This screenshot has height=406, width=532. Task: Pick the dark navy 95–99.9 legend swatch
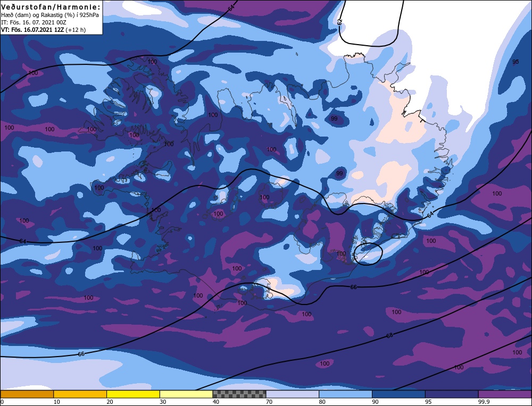pos(452,394)
